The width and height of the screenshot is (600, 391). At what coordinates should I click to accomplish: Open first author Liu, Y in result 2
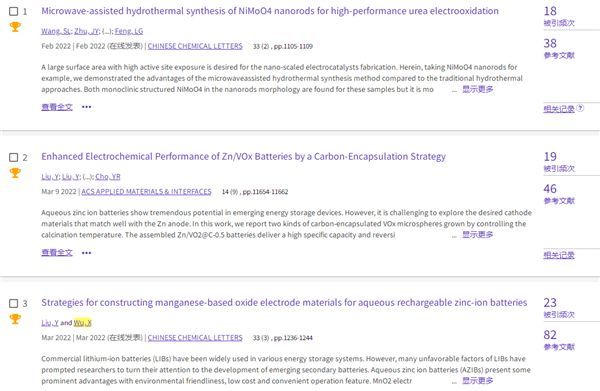[50, 177]
